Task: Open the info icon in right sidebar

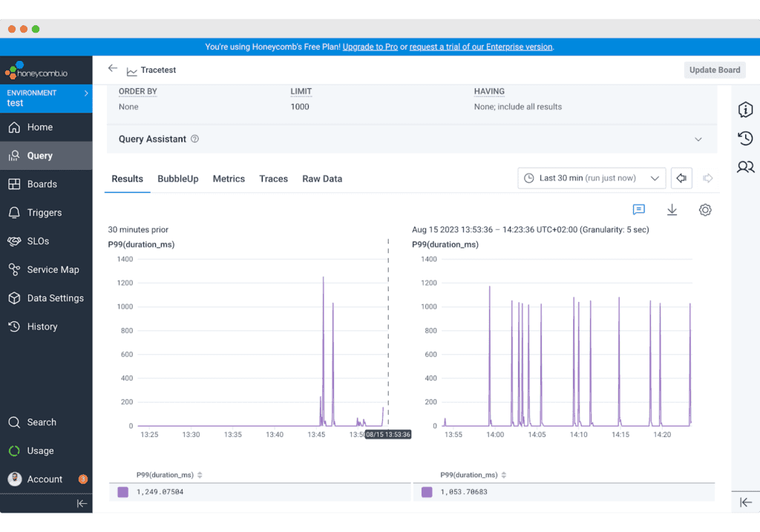Action: click(x=745, y=110)
